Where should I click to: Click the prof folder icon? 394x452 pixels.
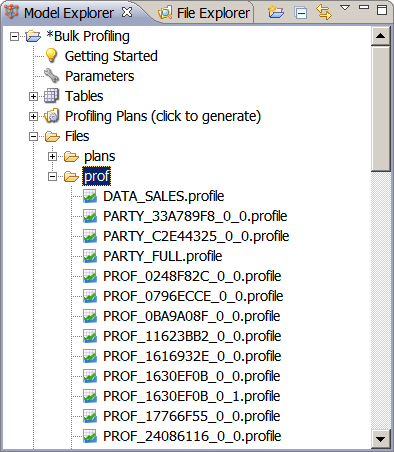(71, 176)
